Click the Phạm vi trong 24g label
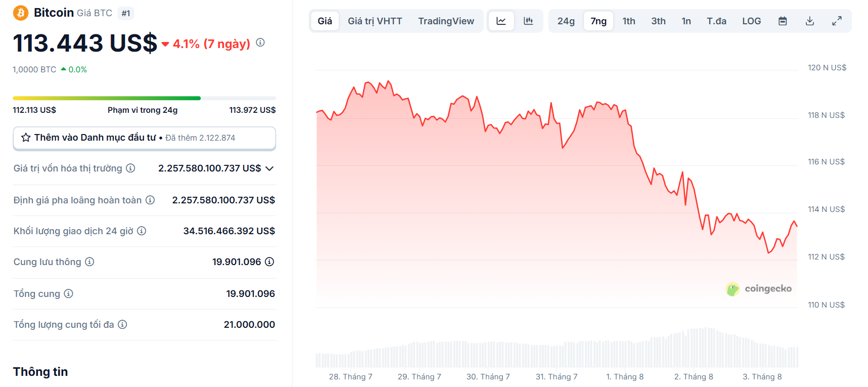This screenshot has width=868, height=387. 143,110
